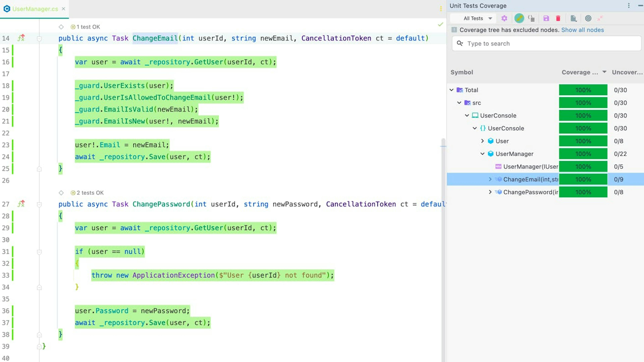Toggle fold marker for ChangeEmail method
Viewport: 644px width, 362px height.
click(39, 39)
